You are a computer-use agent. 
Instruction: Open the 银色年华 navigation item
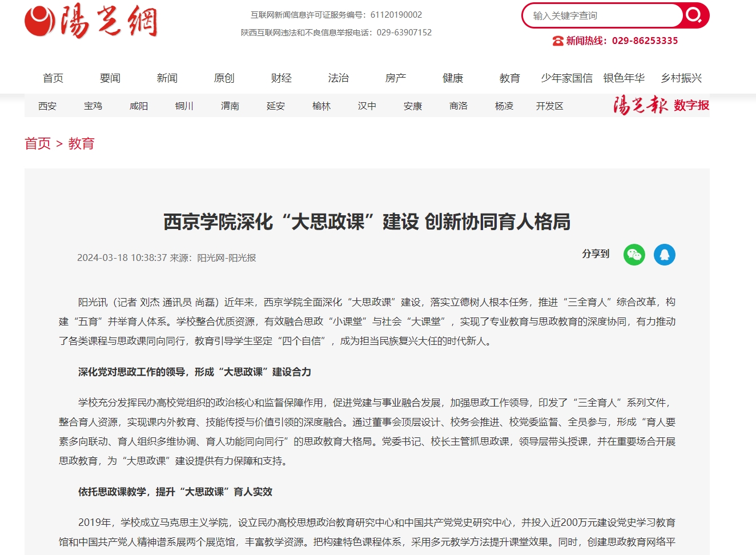pyautogui.click(x=624, y=78)
